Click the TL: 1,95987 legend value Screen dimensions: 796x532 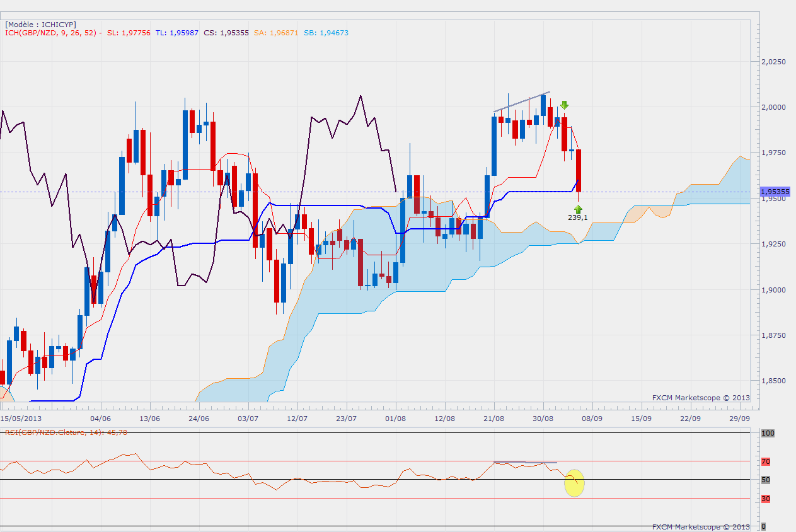177,33
